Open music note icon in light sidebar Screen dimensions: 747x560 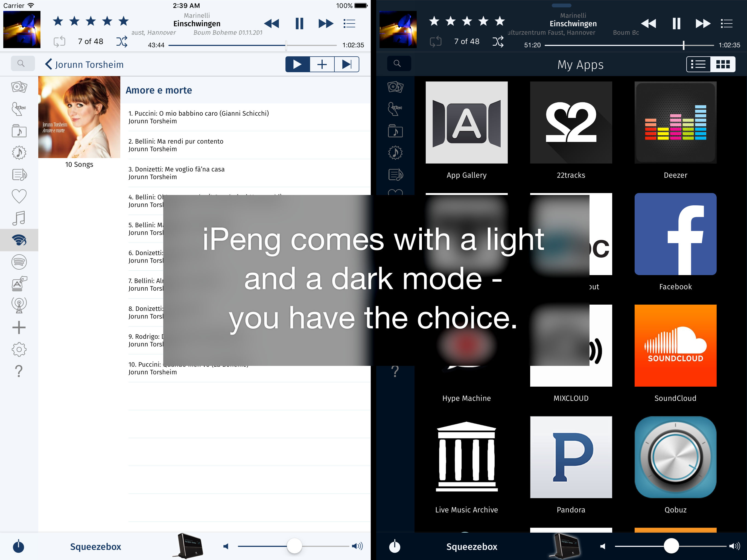tap(19, 218)
